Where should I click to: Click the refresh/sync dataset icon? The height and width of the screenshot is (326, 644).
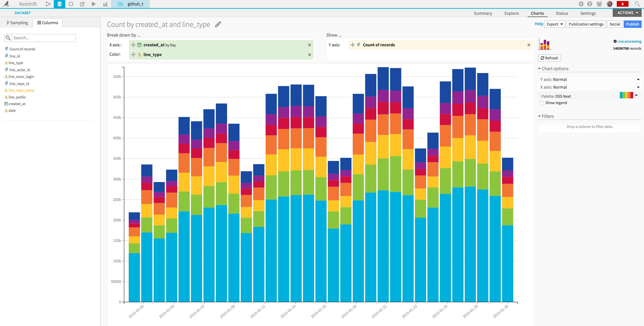71,4
